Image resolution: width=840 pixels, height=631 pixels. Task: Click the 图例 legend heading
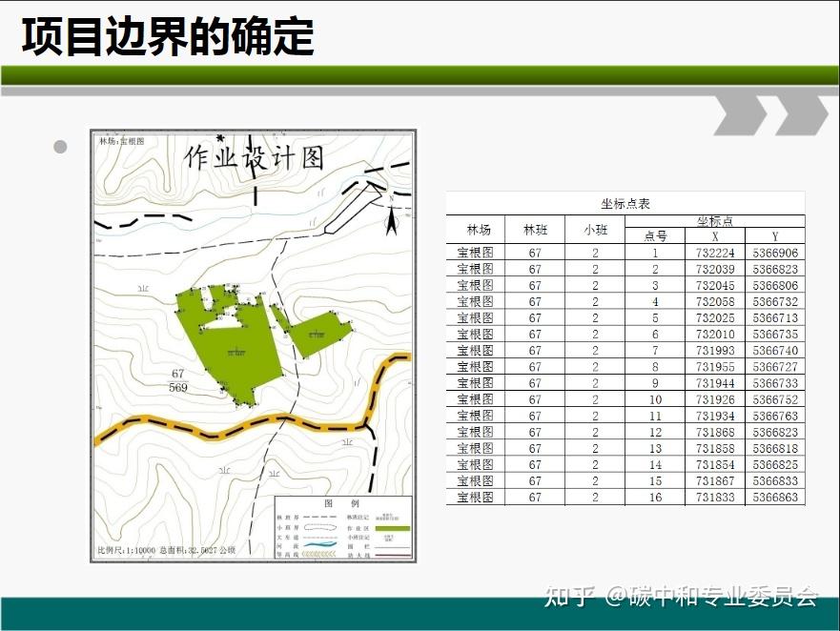(x=341, y=503)
